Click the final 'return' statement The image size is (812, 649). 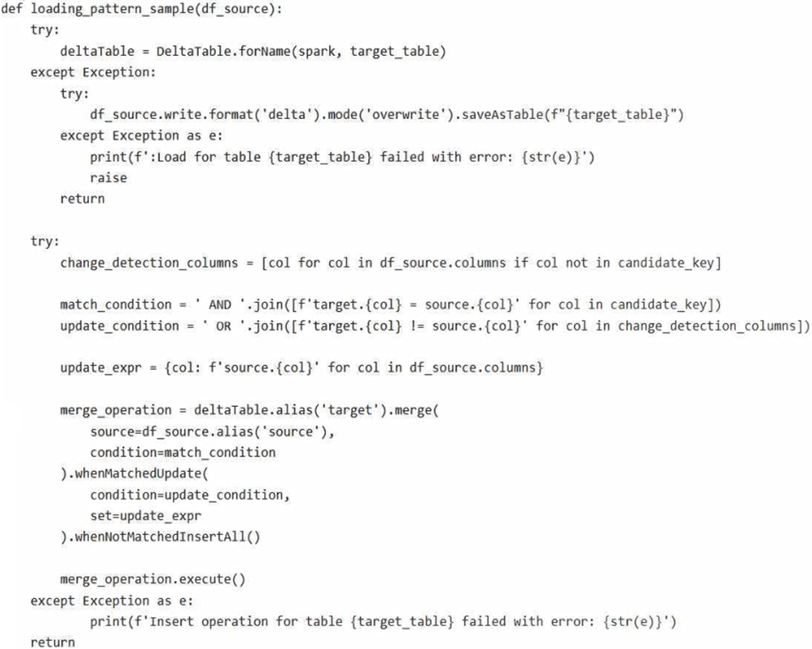[53, 643]
